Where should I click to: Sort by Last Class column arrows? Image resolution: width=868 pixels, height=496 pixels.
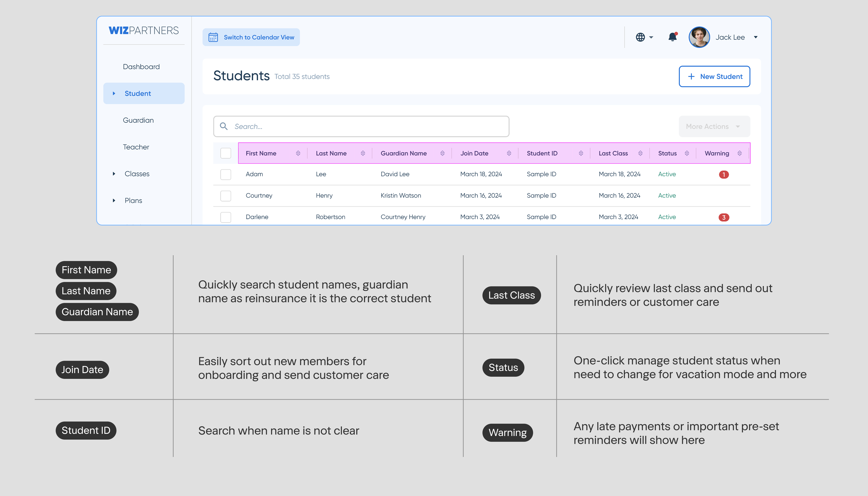click(x=640, y=153)
